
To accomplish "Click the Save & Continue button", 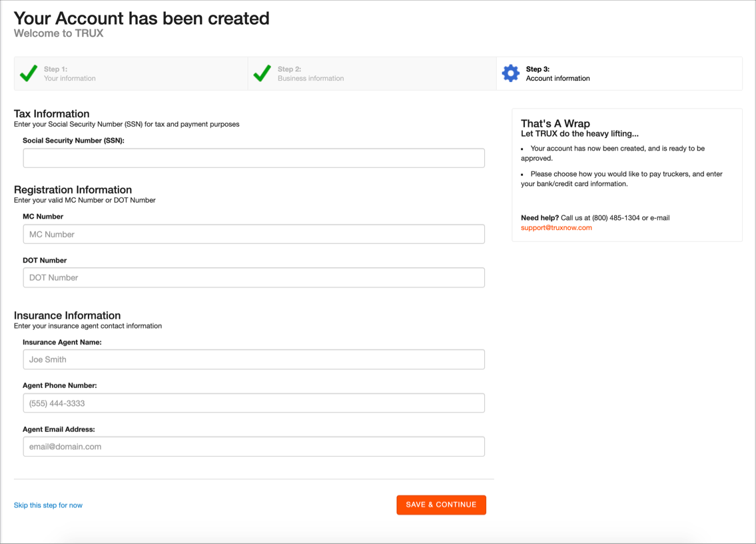I will [x=441, y=505].
